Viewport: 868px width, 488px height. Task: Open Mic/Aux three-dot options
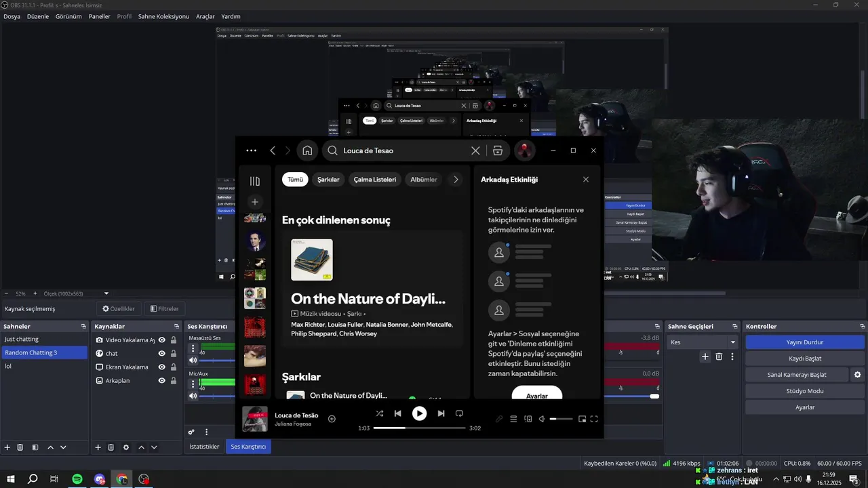pyautogui.click(x=193, y=383)
